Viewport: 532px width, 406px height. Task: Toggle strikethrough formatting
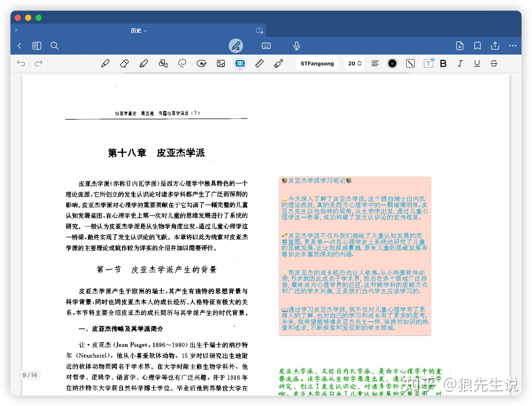[494, 63]
